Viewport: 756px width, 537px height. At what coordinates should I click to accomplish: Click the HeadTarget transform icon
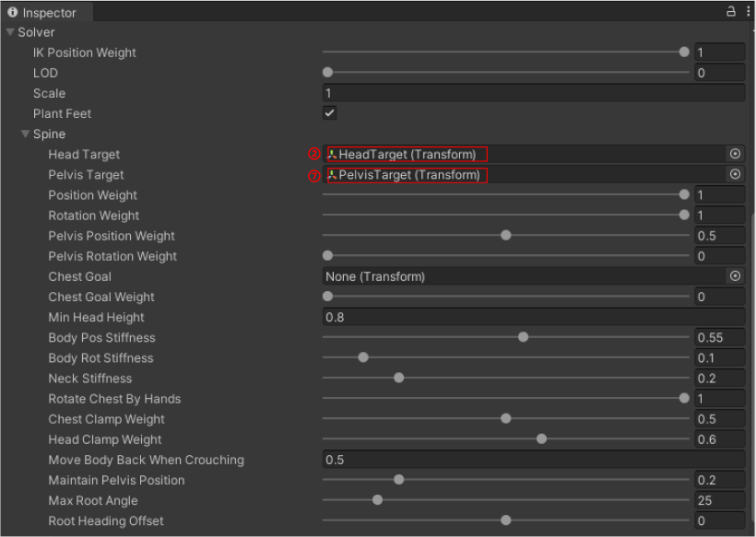pyautogui.click(x=332, y=154)
